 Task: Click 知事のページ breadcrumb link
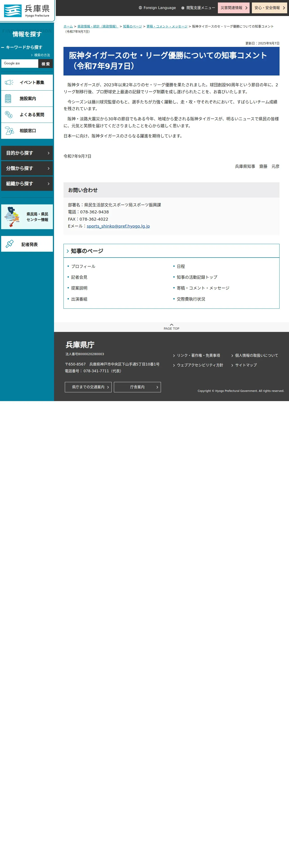(132, 26)
